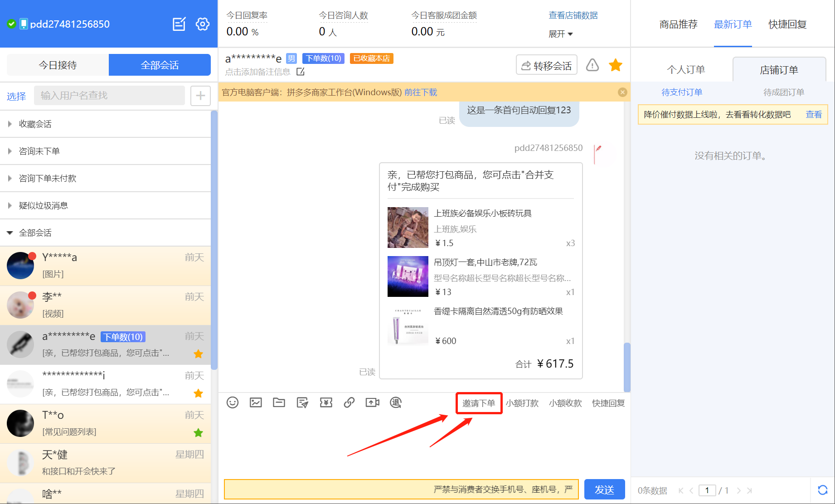Screen dimensions: 835x504
Task: Expand the 咨询未下单 group
Action: click(x=105, y=151)
